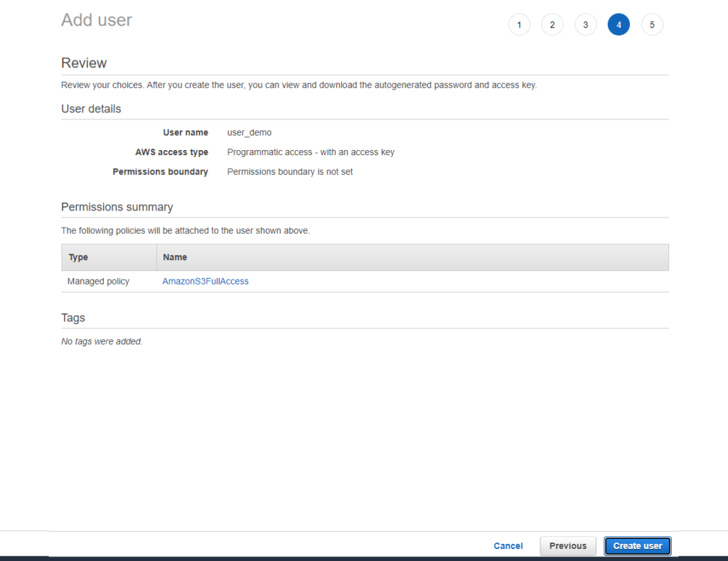Click the user_demo user name value
This screenshot has height=561, width=728.
click(x=249, y=132)
